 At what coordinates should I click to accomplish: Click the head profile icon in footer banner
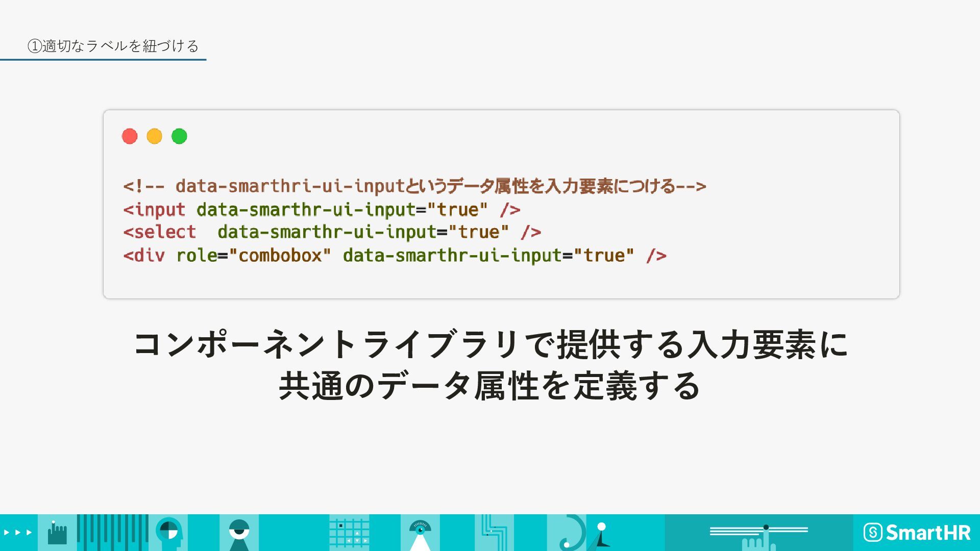pos(169,533)
